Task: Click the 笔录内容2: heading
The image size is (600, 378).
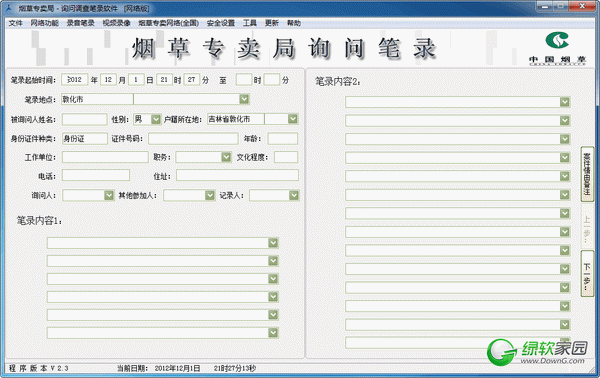Action: 338,81
